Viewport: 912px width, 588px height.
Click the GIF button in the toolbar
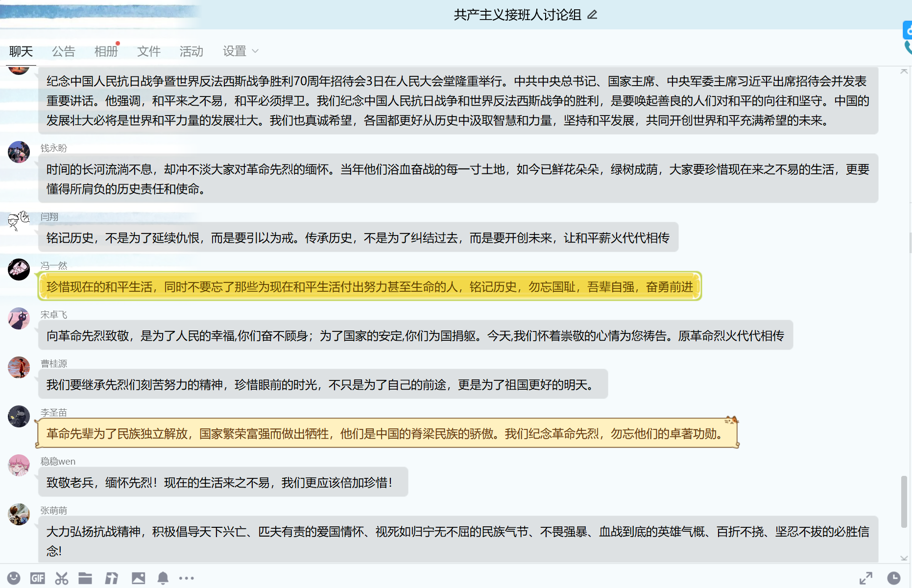pos(37,578)
